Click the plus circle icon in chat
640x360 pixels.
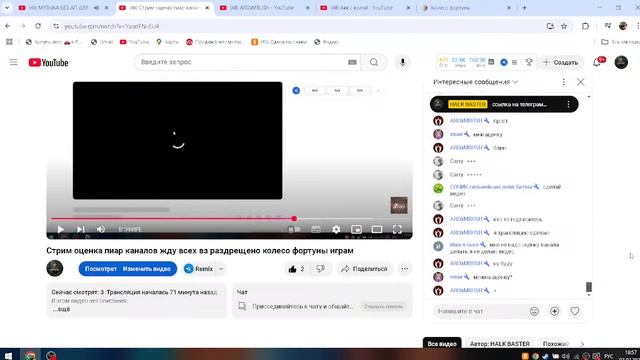coord(554,311)
